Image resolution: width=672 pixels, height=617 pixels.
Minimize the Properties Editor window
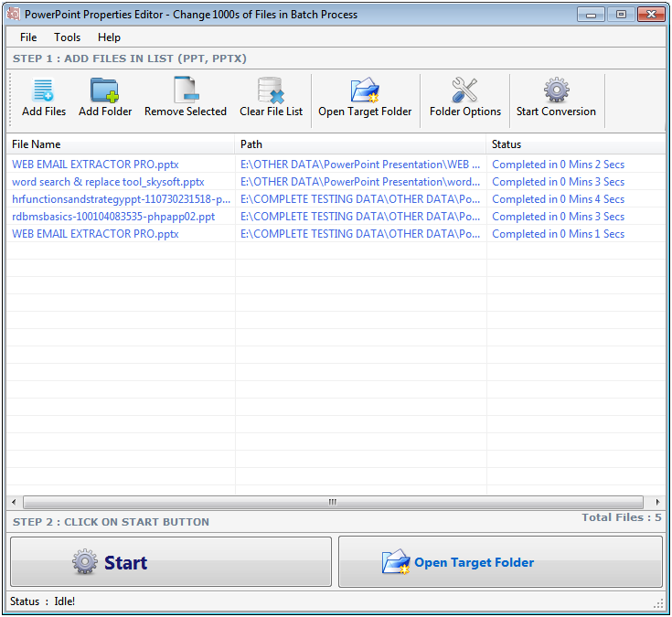pyautogui.click(x=591, y=15)
